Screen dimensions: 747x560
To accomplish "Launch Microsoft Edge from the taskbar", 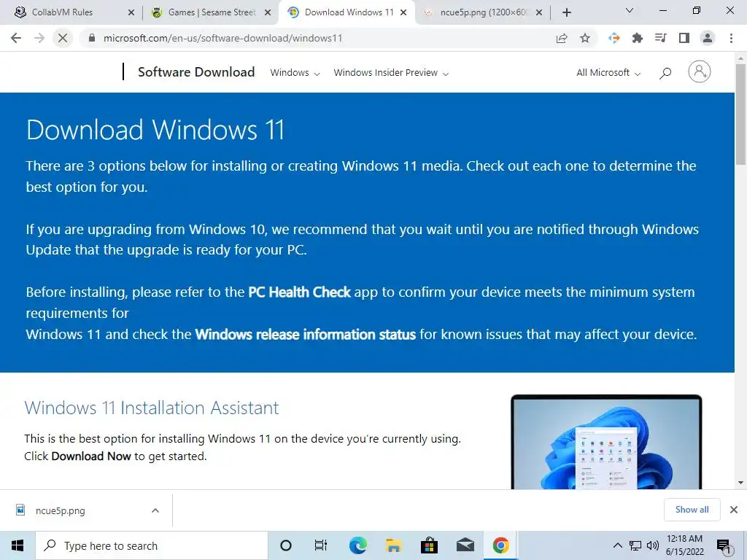I will point(357,545).
